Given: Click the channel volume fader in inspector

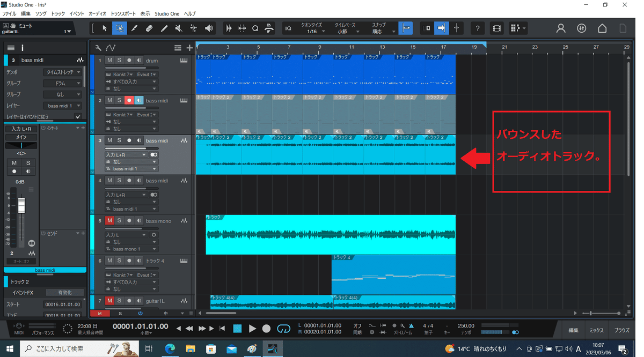Looking at the screenshot, I should (21, 205).
